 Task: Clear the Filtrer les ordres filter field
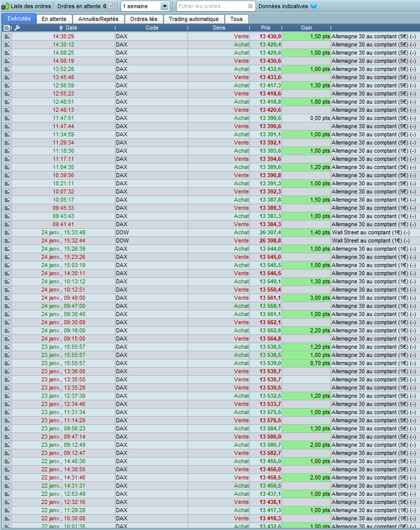pos(250,6)
